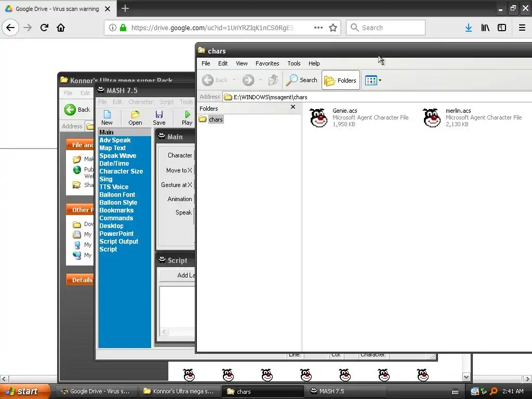The height and width of the screenshot is (399, 532).
Task: Select merlin.acs file icon
Action: point(432,118)
